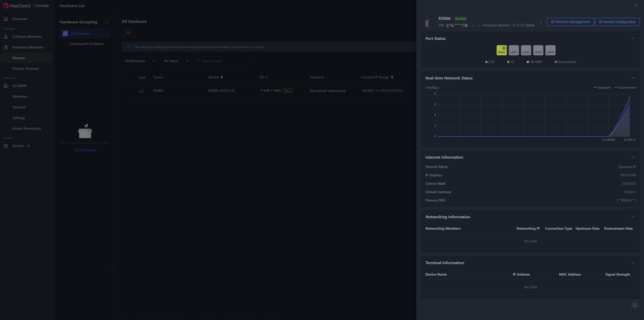The height and width of the screenshot is (320, 644).
Task: Collapse SD-WAN sidebar chevron
Action: (x=48, y=86)
